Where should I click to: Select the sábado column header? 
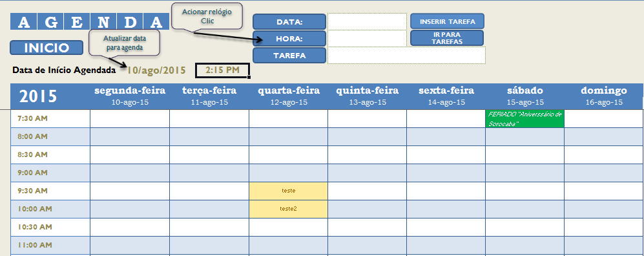tap(525, 96)
